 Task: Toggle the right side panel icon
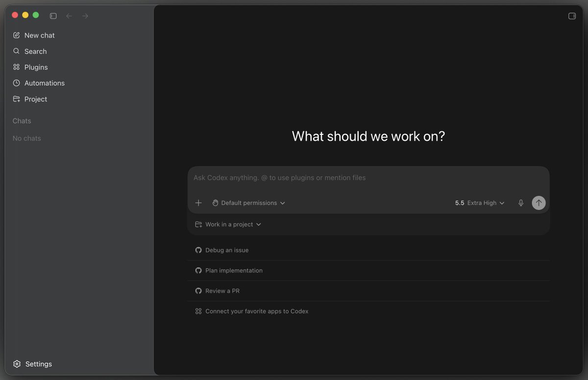(572, 16)
